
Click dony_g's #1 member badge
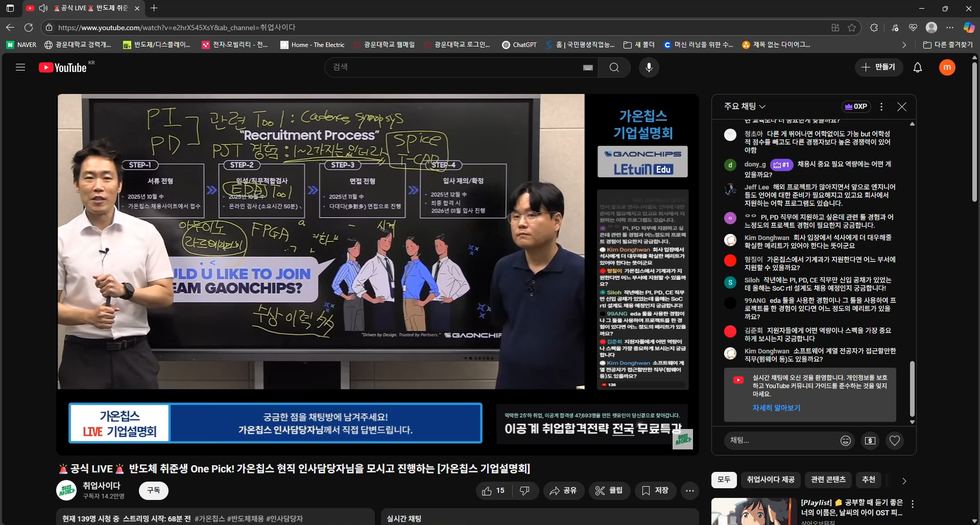tap(781, 164)
